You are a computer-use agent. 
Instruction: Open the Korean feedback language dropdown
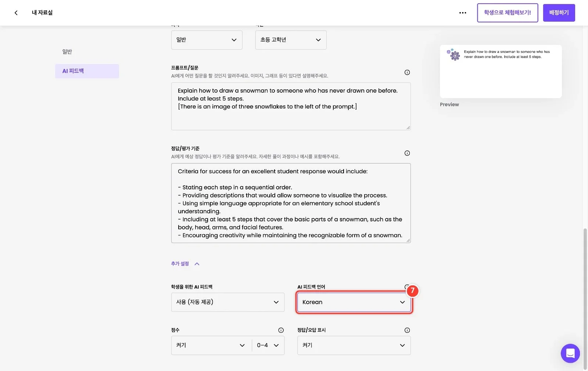coord(354,302)
